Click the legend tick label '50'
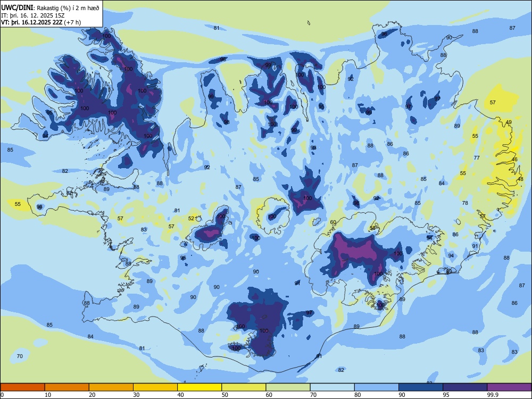 (225, 395)
